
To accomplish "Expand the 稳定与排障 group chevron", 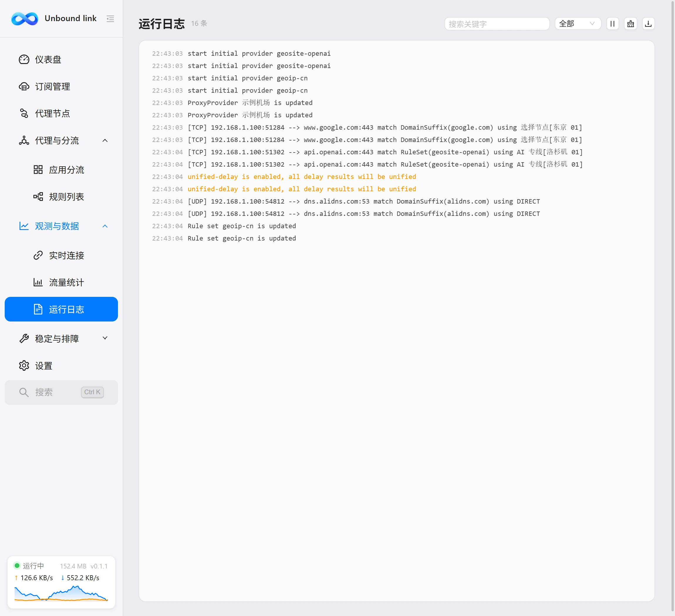I will [x=105, y=338].
